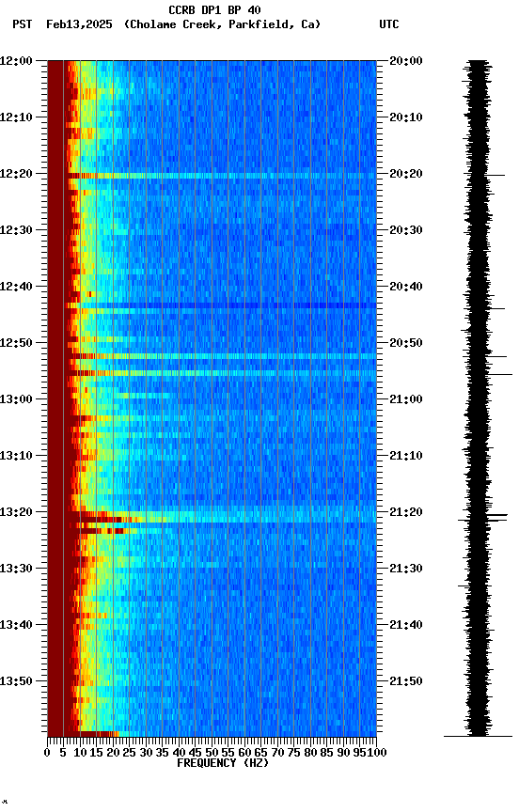Image resolution: width=519 pixels, height=812 pixels.
Task: Click the UTC time label 20:20
Action: tap(406, 174)
